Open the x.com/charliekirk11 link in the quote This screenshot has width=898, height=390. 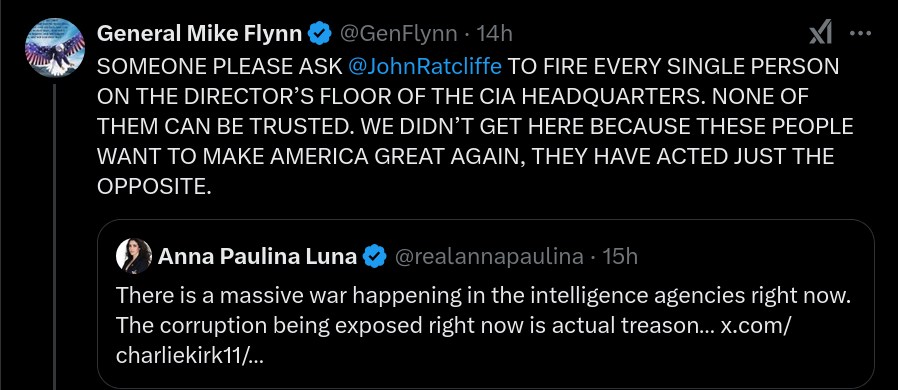[454, 341]
